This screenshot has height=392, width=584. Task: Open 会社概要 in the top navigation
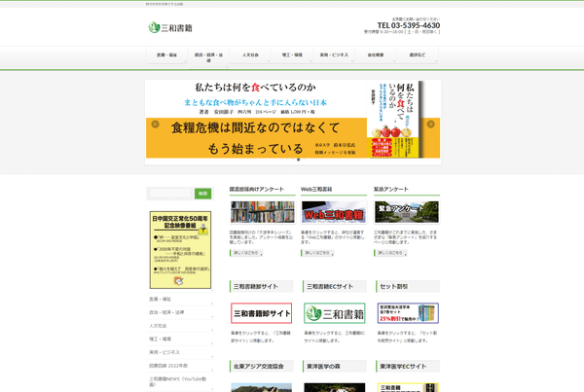pyautogui.click(x=376, y=55)
